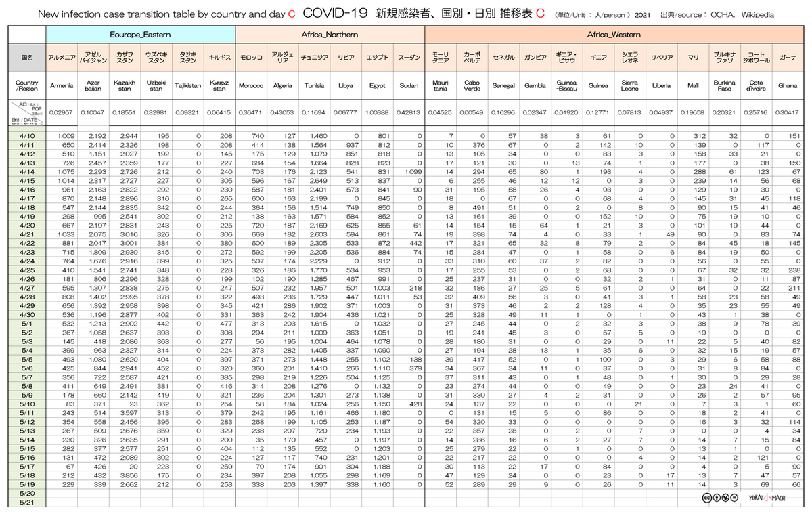
Task: Click the Egypt column header
Action: [x=377, y=86]
